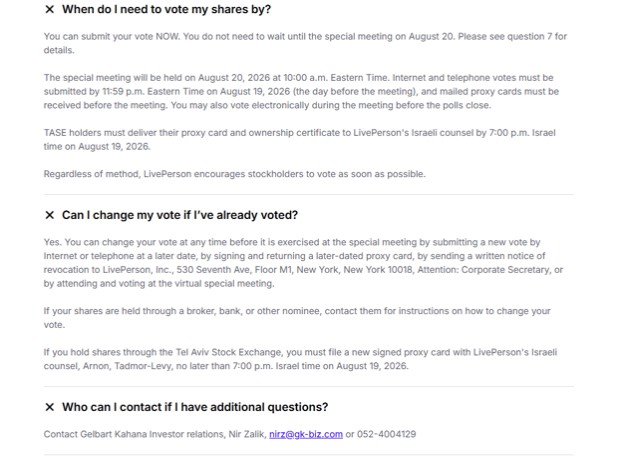Click the paragraph about the special meeting on August 20, 2026

point(301,92)
